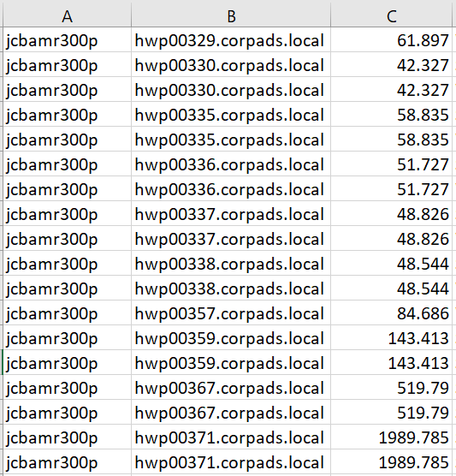Click the second 58.835 value

(x=391, y=139)
